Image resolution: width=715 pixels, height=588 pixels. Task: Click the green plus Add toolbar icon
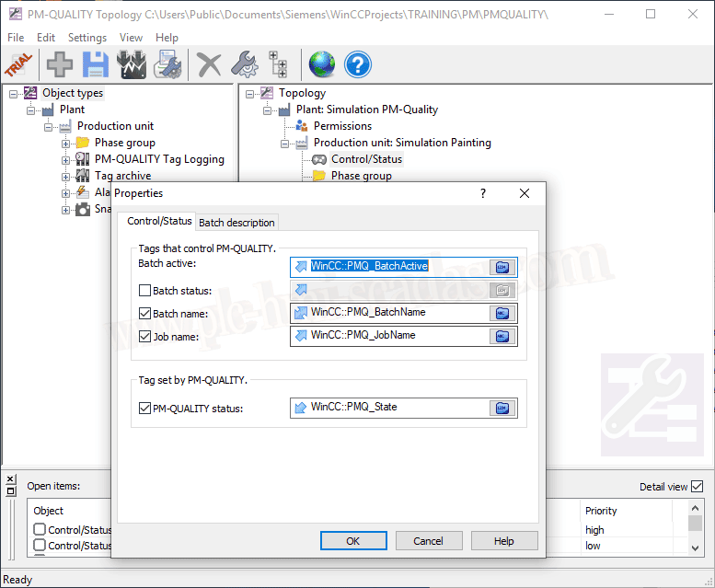click(61, 65)
